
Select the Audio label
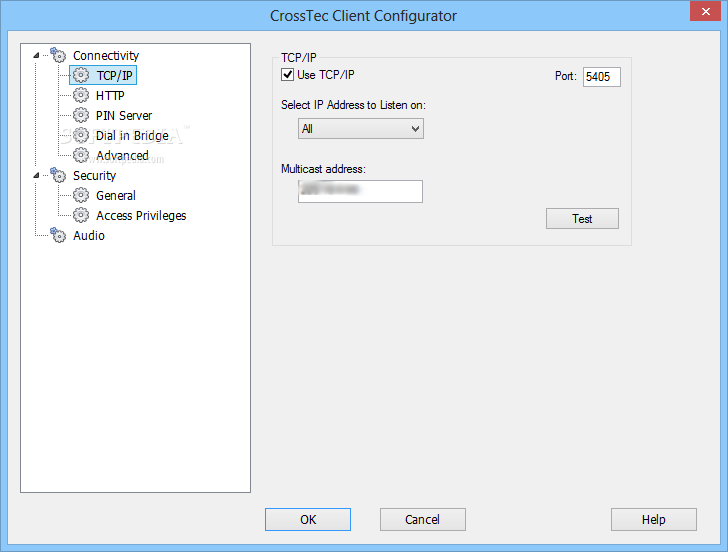click(89, 235)
